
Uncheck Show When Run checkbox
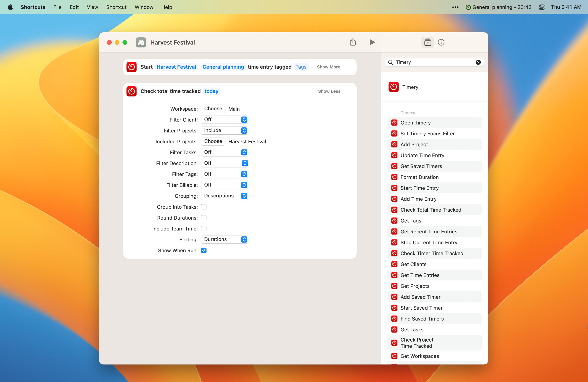[x=204, y=250]
